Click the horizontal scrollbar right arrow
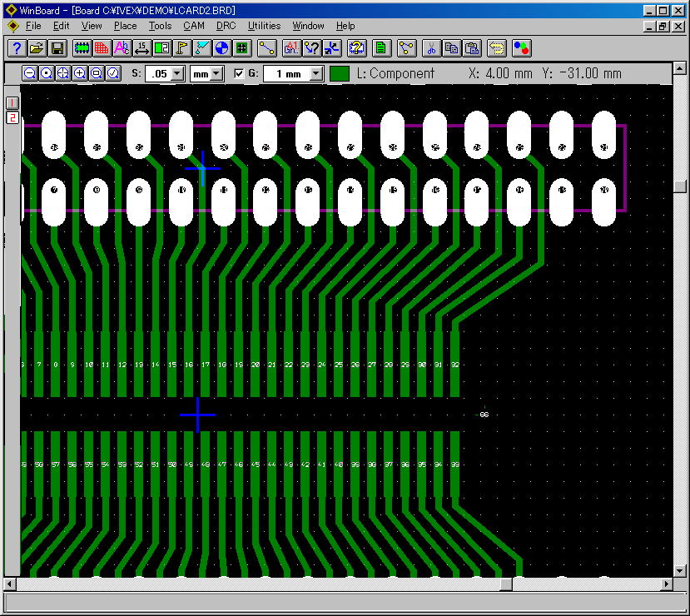The height and width of the screenshot is (616, 690). [667, 584]
